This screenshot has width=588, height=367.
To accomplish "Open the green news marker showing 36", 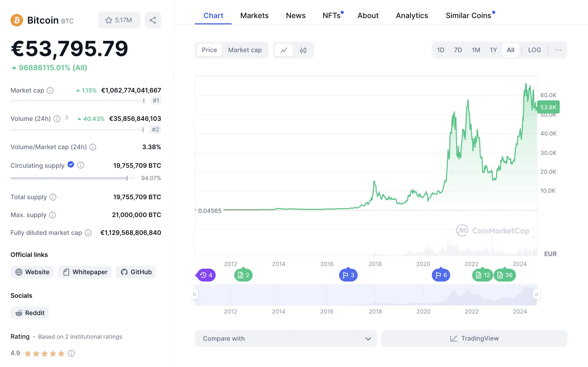I will click(x=505, y=275).
